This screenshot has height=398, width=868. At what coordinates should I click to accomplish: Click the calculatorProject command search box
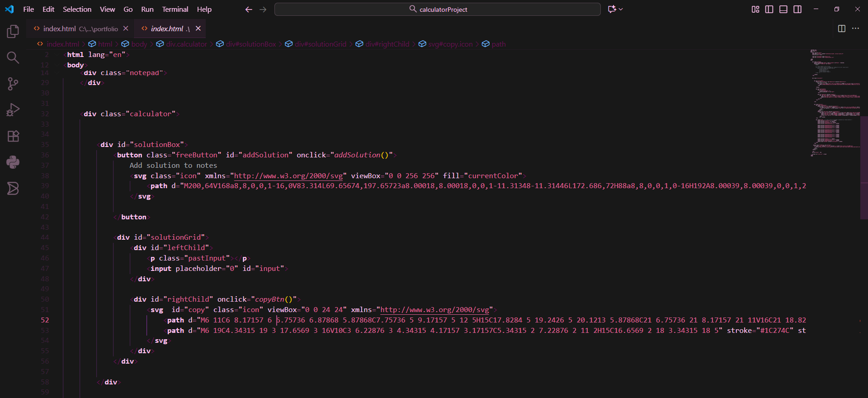click(x=437, y=9)
